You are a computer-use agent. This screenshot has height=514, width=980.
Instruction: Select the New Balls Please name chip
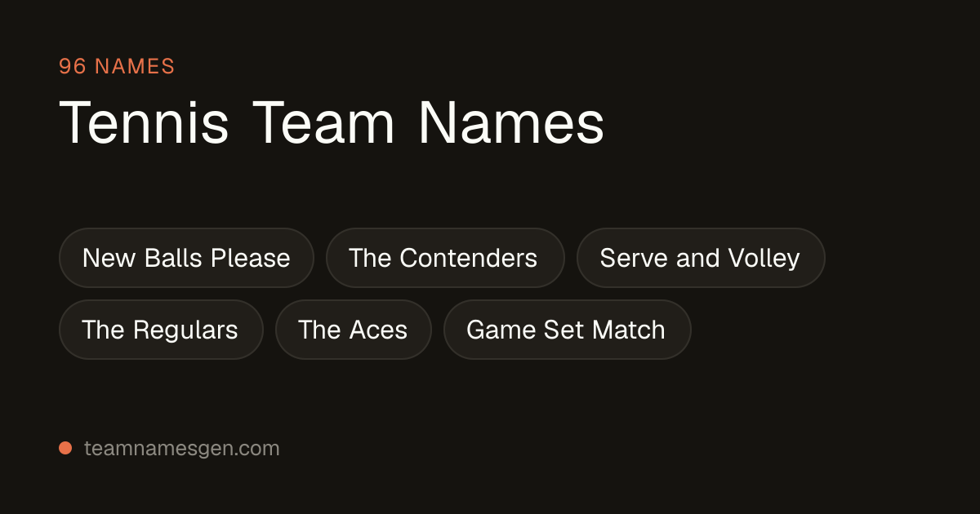point(186,258)
